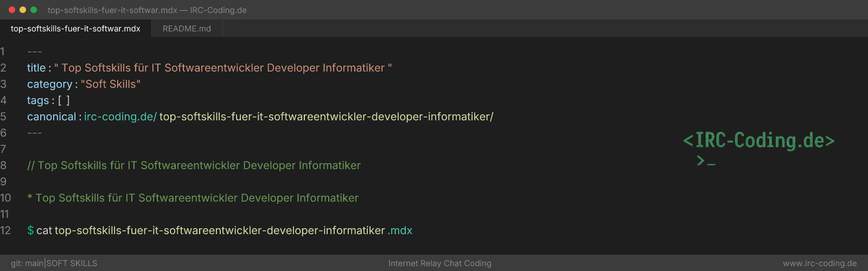Click the opening --- on line 1
This screenshot has width=868, height=271.
pos(34,51)
